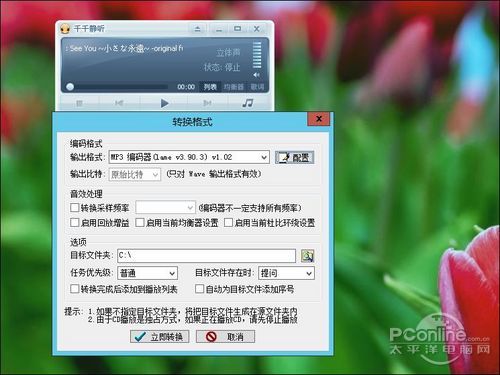Open the 目标文件存在时 dropdown

(x=286, y=273)
